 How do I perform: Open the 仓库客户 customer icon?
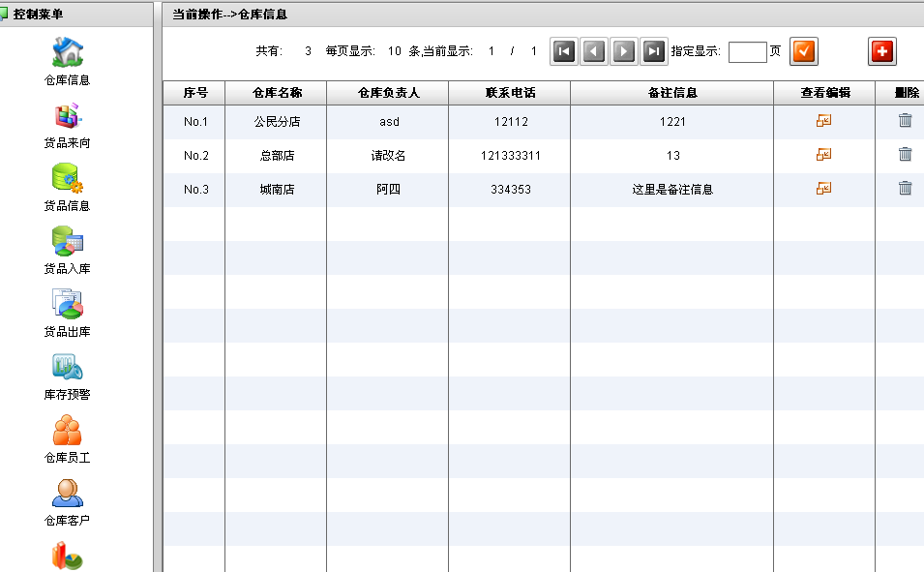[67, 493]
